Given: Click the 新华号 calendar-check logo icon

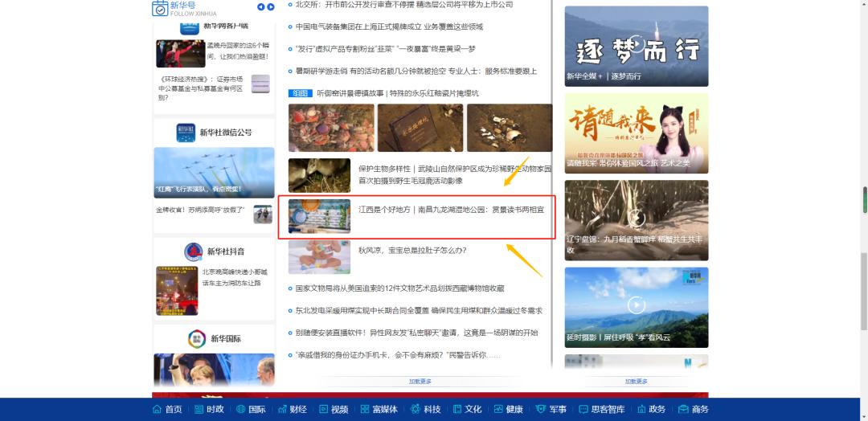Looking at the screenshot, I should pos(160,8).
